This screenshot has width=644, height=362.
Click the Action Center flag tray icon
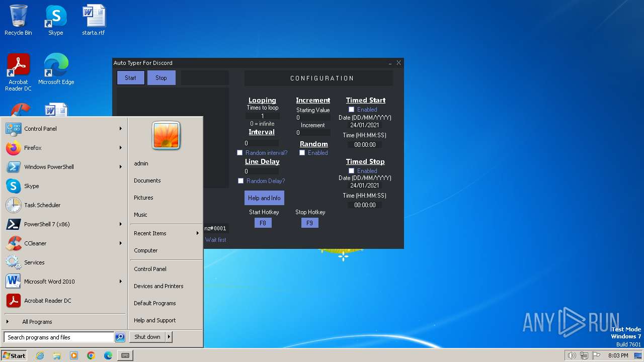[597, 355]
